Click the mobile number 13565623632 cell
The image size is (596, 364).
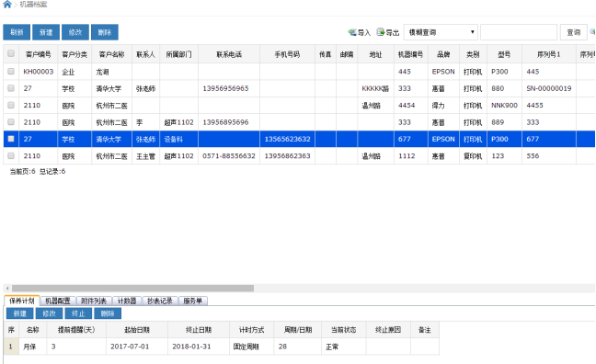[287, 139]
